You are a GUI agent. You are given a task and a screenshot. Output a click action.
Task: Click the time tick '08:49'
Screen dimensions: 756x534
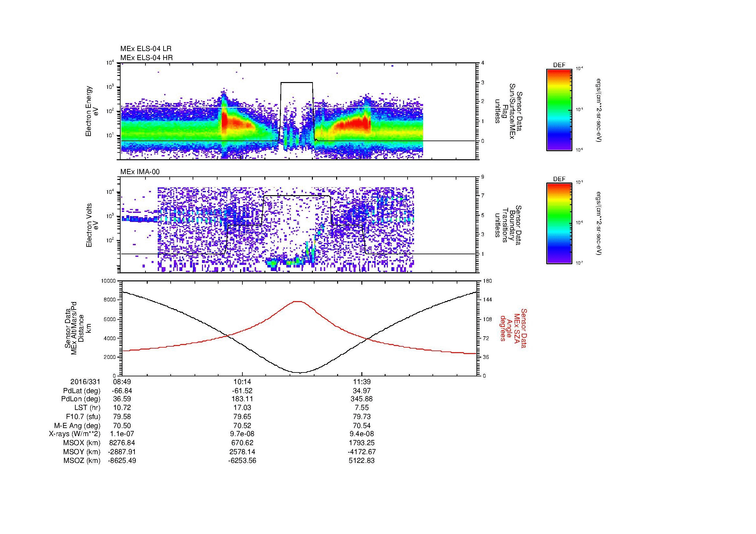[x=122, y=382]
